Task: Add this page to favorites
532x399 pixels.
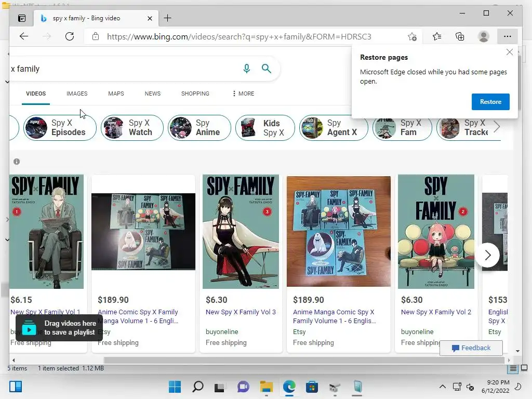Action: click(412, 36)
